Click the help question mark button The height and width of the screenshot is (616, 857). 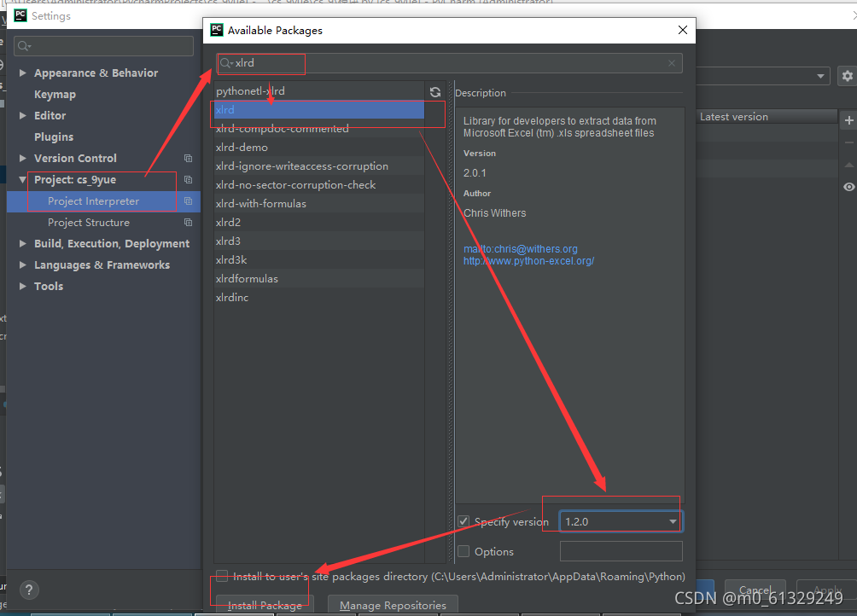tap(29, 590)
